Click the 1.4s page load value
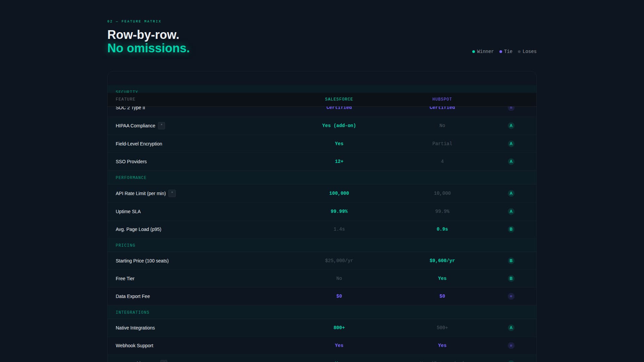 pyautogui.click(x=339, y=229)
